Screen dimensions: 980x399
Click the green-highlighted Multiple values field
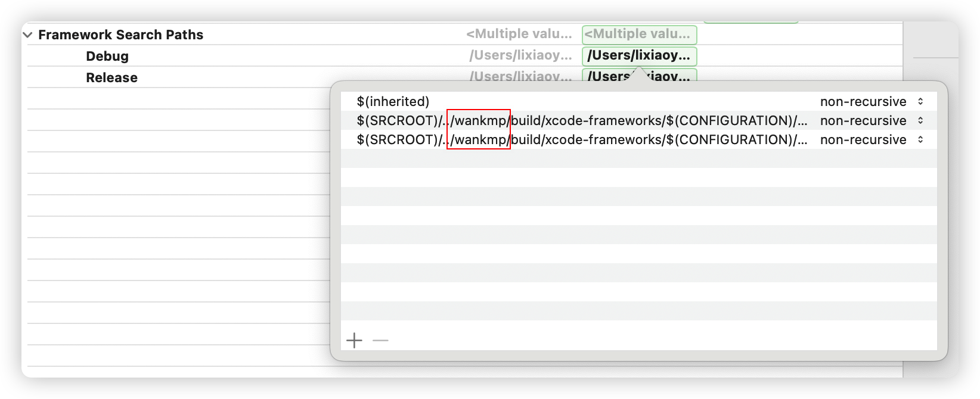(639, 35)
